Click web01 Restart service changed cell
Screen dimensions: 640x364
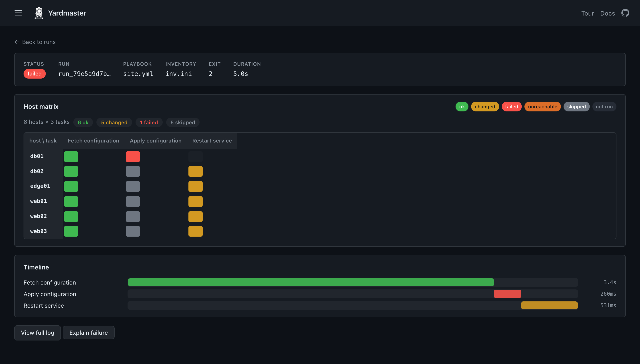tap(196, 202)
